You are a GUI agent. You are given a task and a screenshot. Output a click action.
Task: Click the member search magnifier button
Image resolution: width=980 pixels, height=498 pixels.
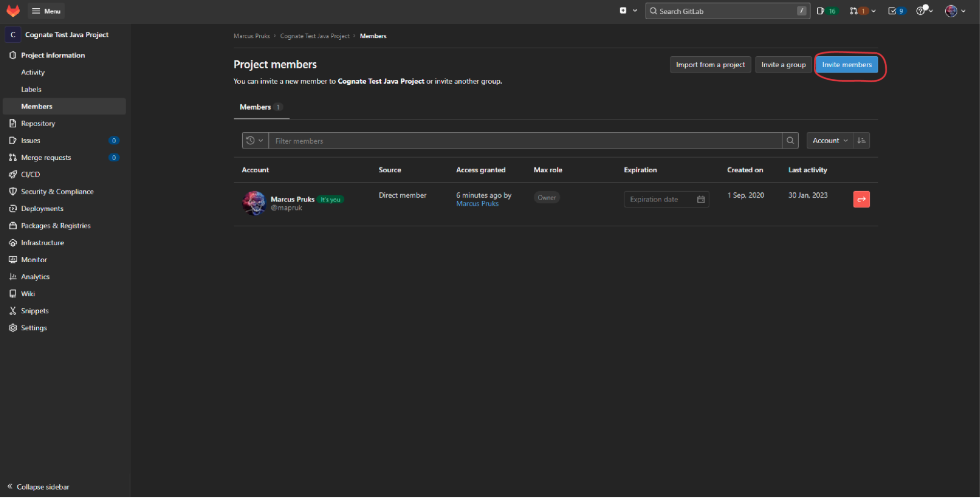[790, 141]
